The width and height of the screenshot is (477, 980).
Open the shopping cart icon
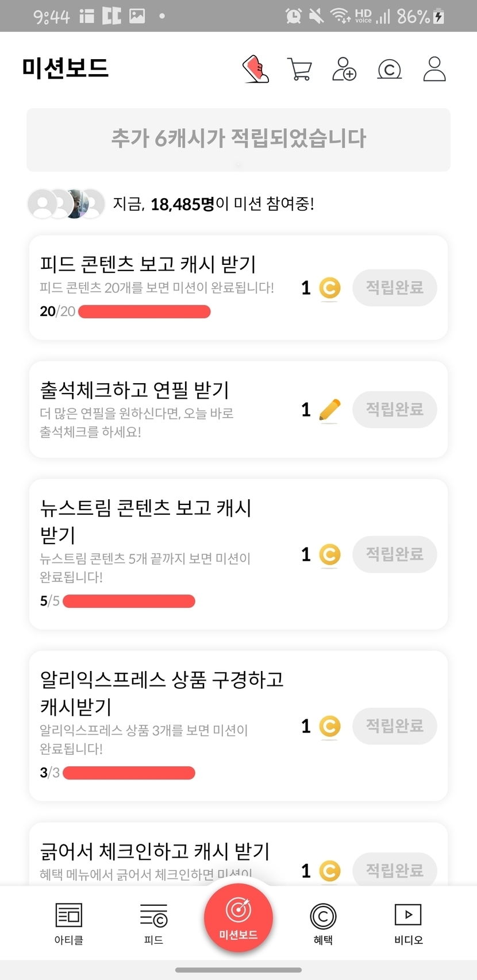click(x=299, y=70)
